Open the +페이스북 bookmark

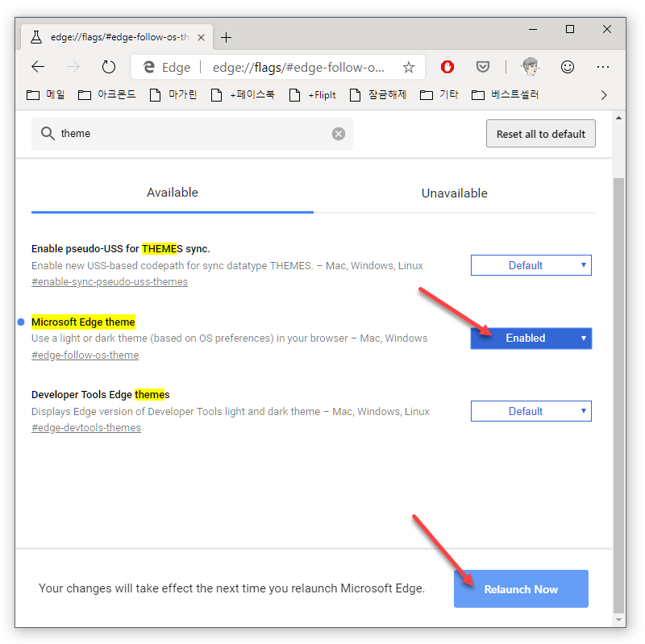pos(243,95)
